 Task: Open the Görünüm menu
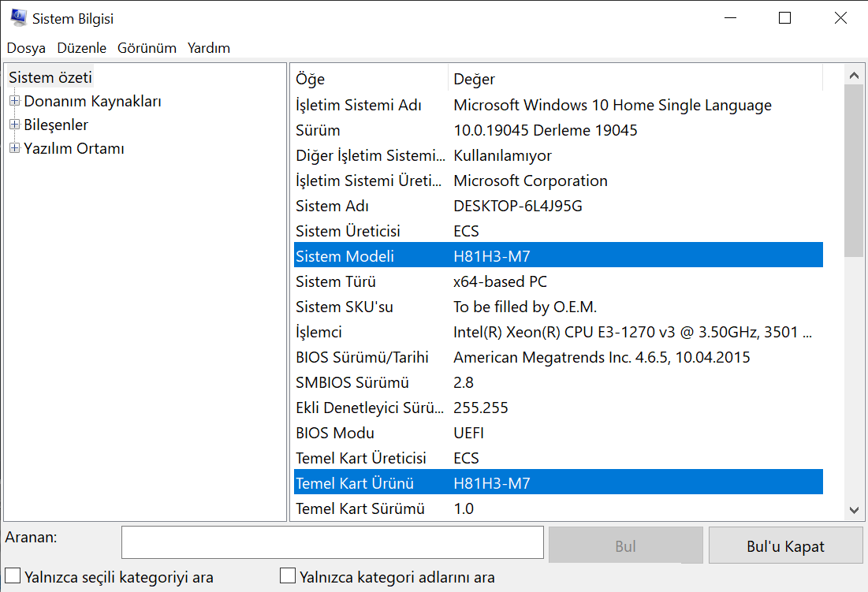(x=147, y=48)
